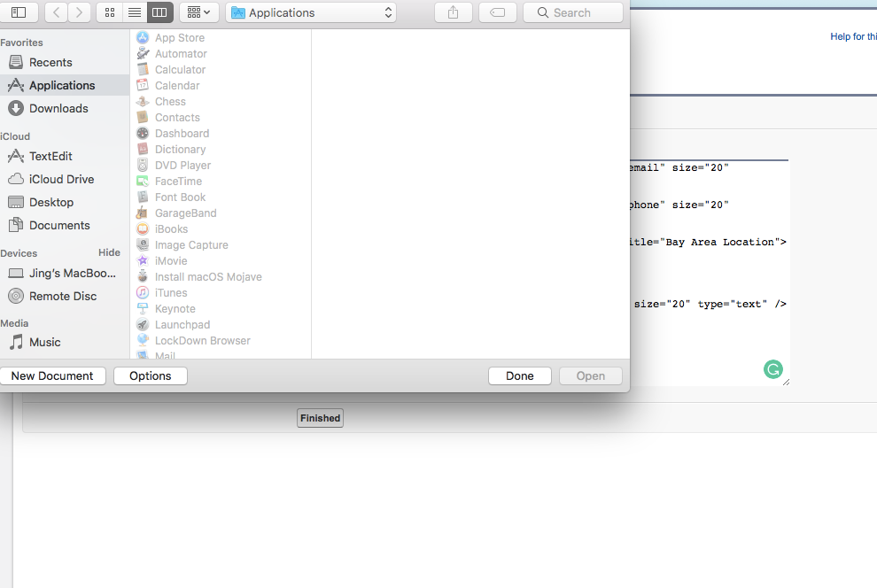Click the FaceTime app icon
Viewport: 877px width, 588px height.
[x=143, y=182]
